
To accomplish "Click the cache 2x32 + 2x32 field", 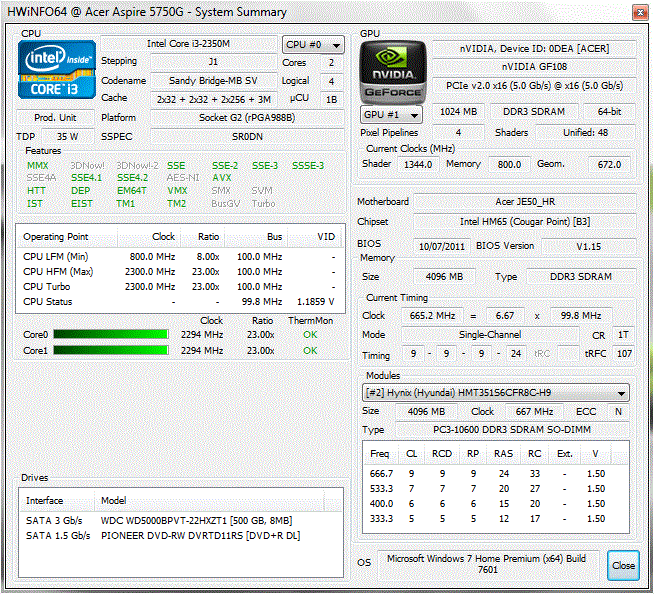I will [x=213, y=99].
